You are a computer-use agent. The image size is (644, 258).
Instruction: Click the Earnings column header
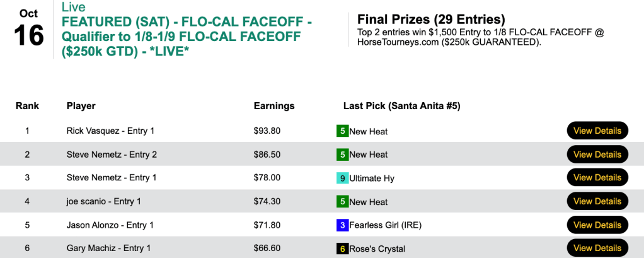273,106
